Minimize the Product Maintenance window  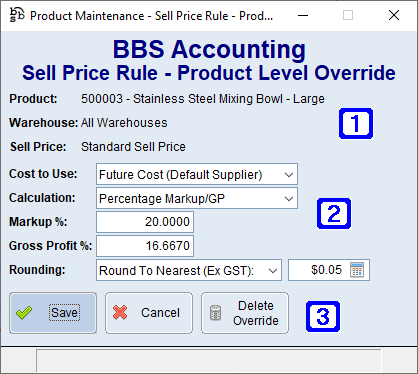[303, 15]
